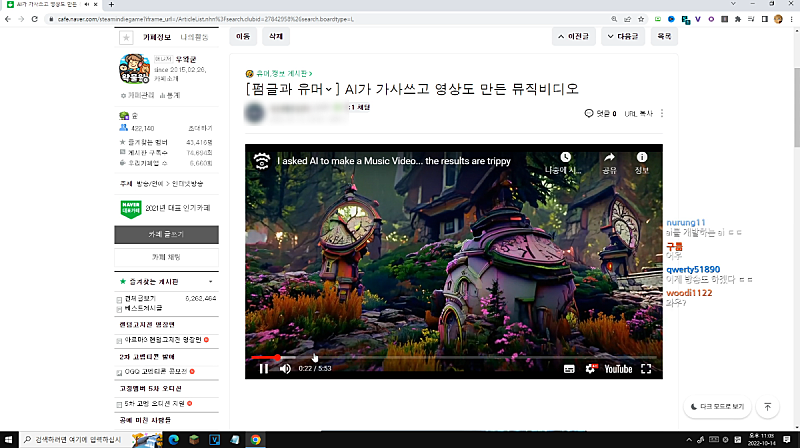Click the favorite star next to 카페정보
Image resolution: width=800 pixels, height=448 pixels.
click(x=126, y=37)
